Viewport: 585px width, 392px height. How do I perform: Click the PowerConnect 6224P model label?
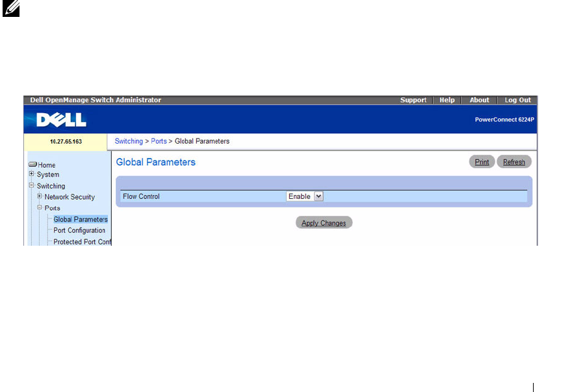pyautogui.click(x=504, y=120)
